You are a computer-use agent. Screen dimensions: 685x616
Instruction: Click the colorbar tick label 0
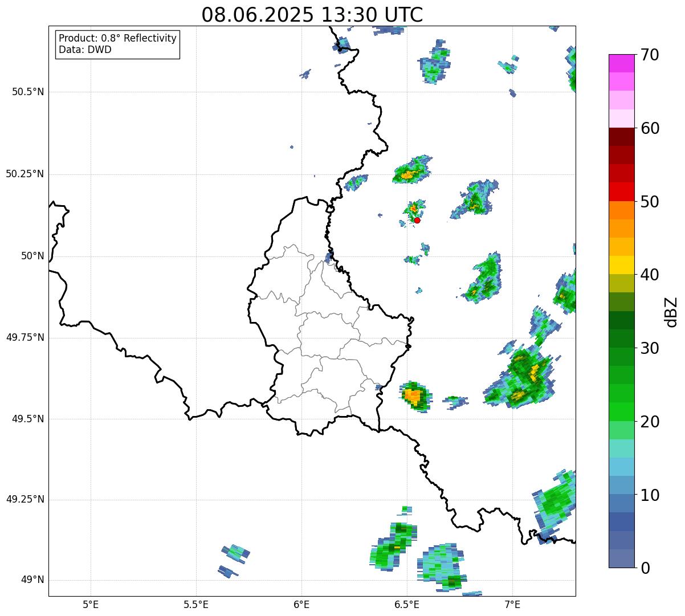(x=645, y=568)
